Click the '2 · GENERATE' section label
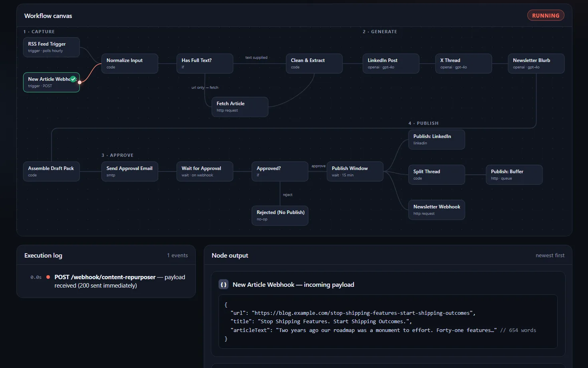588x368 pixels. 380,32
